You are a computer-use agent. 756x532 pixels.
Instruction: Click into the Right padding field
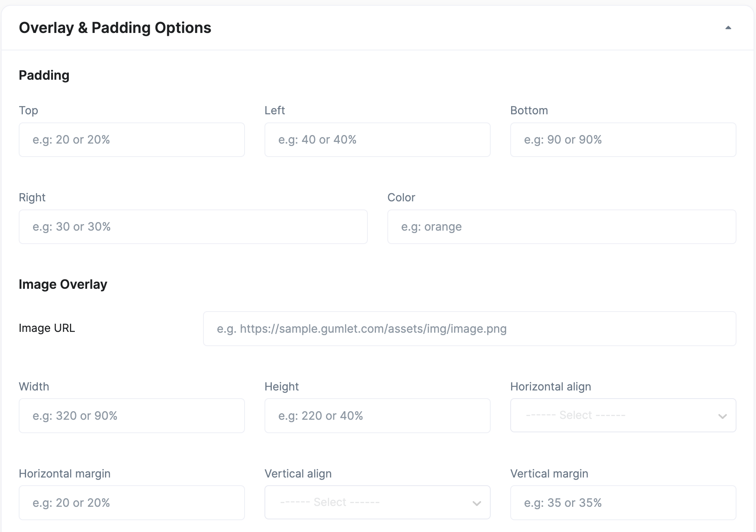[x=193, y=227]
